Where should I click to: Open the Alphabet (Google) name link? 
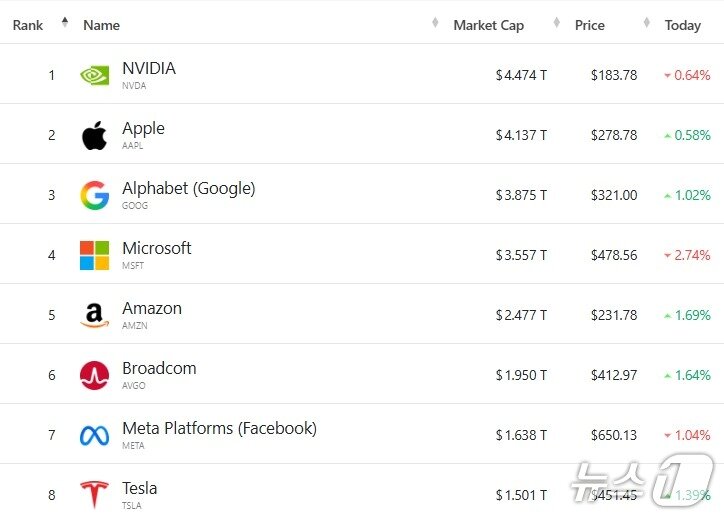pyautogui.click(x=188, y=188)
